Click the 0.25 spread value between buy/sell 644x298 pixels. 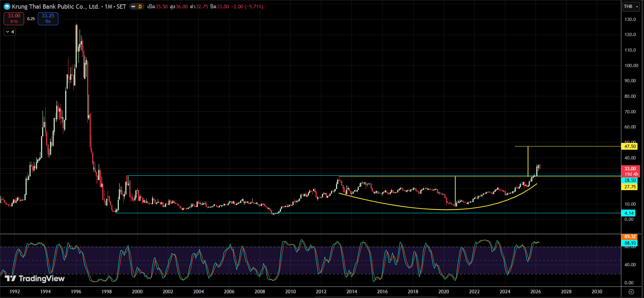pos(31,19)
